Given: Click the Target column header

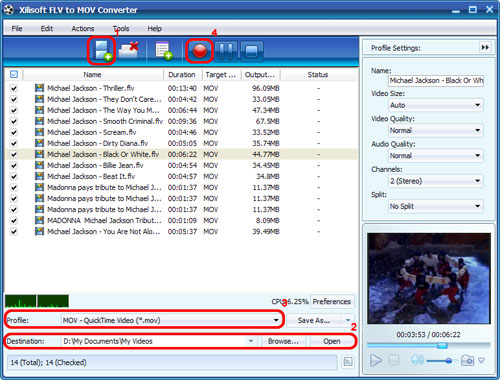Looking at the screenshot, I should point(221,75).
